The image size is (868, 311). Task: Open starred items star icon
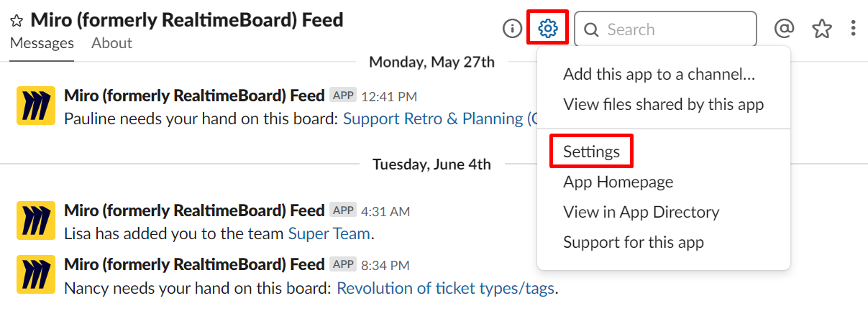click(x=821, y=29)
